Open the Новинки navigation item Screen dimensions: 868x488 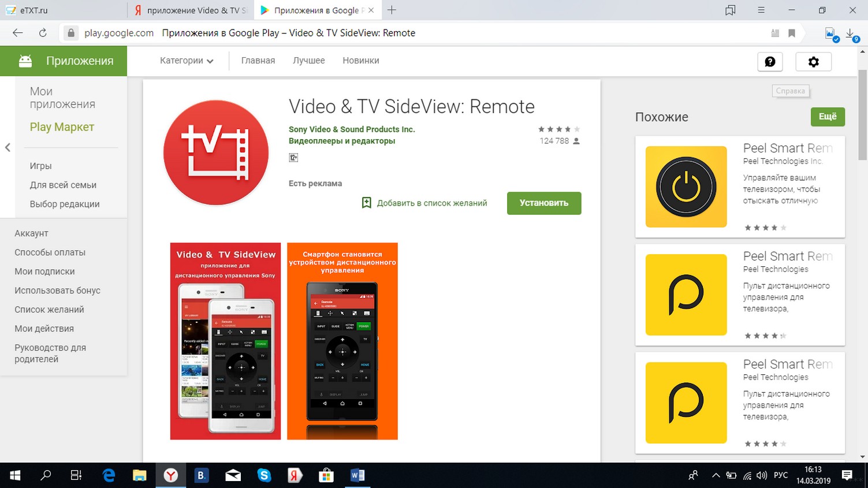361,61
